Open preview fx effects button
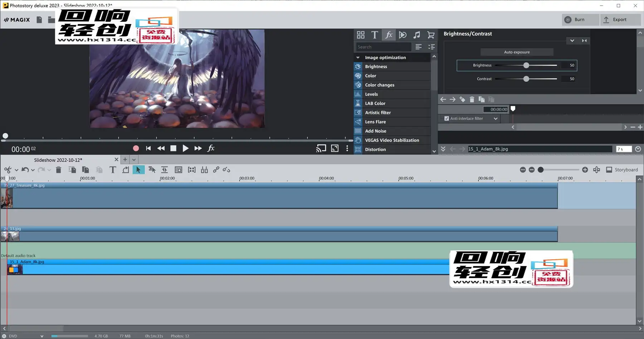Screen dimensions: 644x339 (x=211, y=148)
